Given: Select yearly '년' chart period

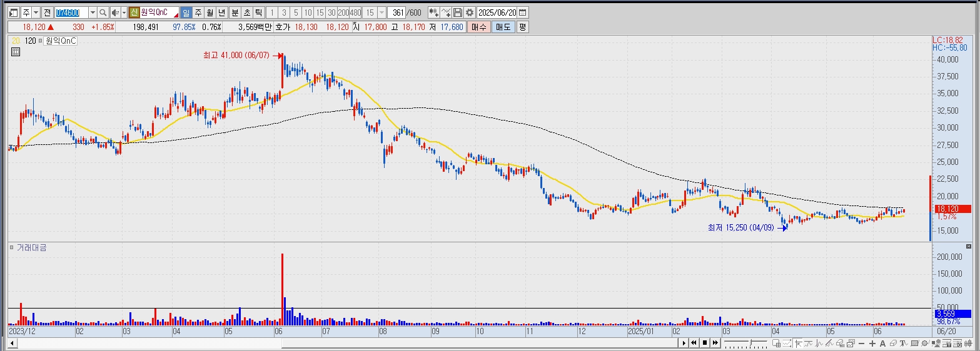Looking at the screenshot, I should 222,12.
